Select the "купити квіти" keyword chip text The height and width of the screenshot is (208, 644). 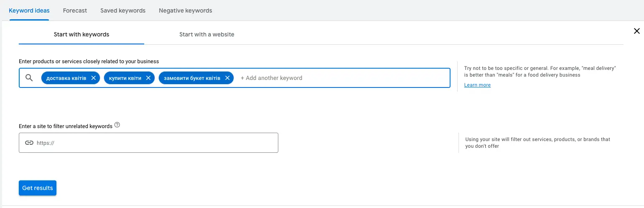coord(125,78)
